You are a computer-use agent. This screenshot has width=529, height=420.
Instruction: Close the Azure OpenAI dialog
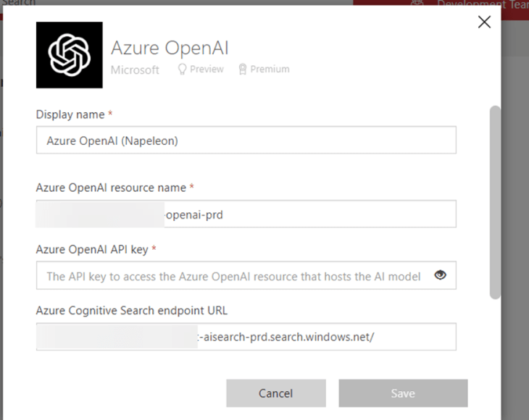pos(484,22)
